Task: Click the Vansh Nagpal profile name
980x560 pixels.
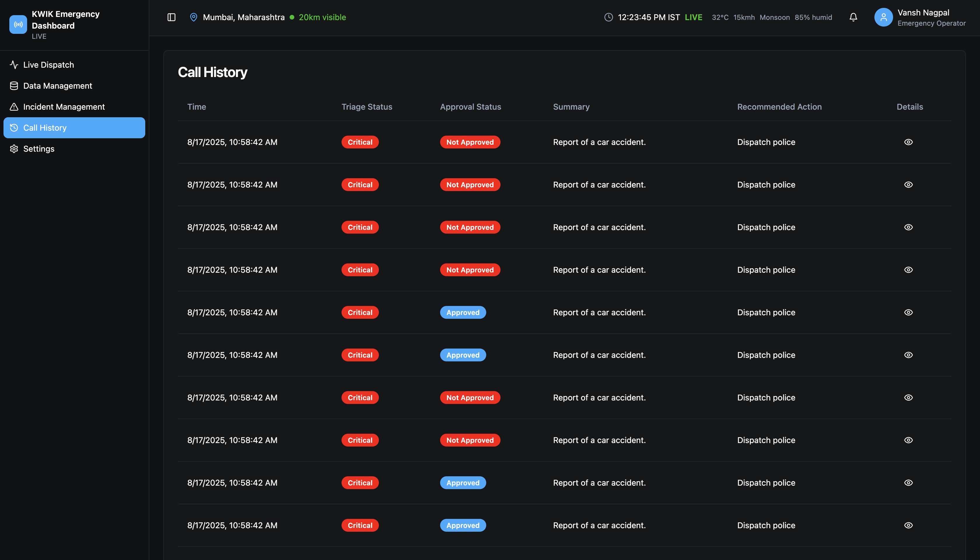Action: click(x=923, y=13)
